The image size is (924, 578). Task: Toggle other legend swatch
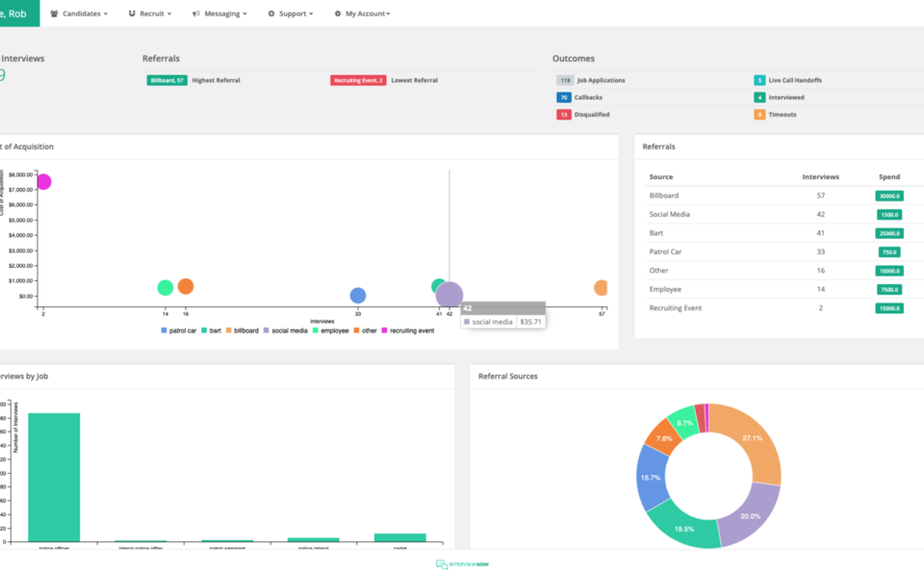356,330
